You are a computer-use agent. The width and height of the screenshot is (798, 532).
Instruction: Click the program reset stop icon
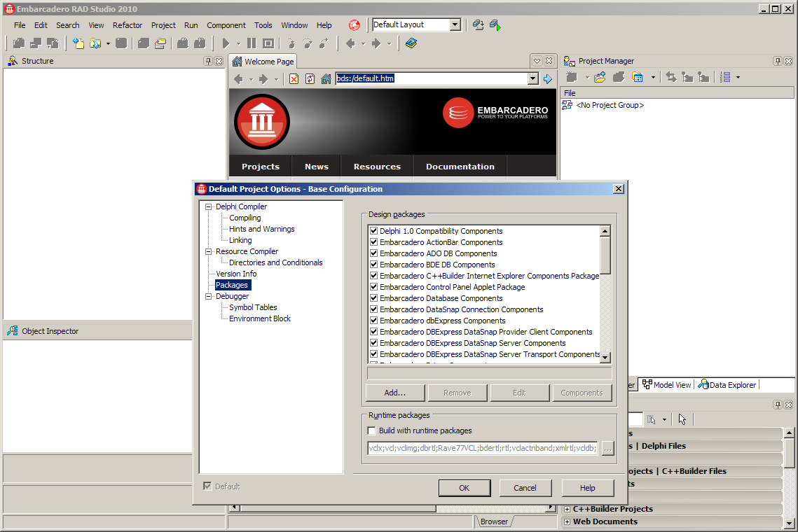point(268,43)
